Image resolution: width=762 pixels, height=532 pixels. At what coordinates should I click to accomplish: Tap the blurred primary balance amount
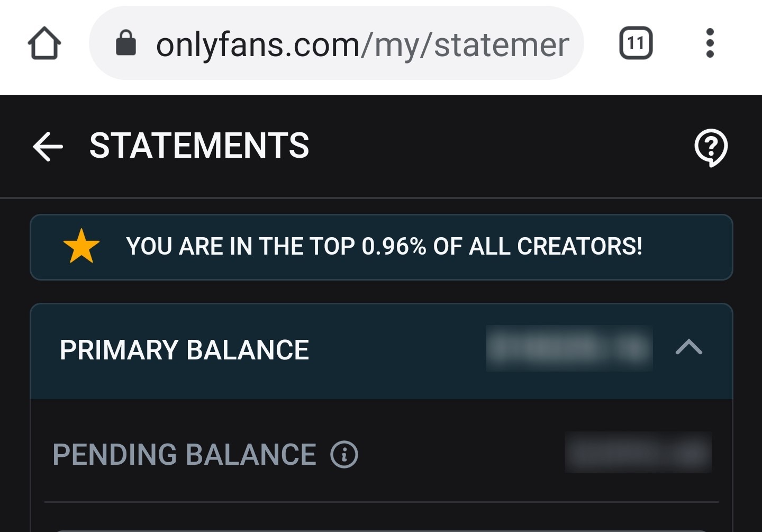568,349
